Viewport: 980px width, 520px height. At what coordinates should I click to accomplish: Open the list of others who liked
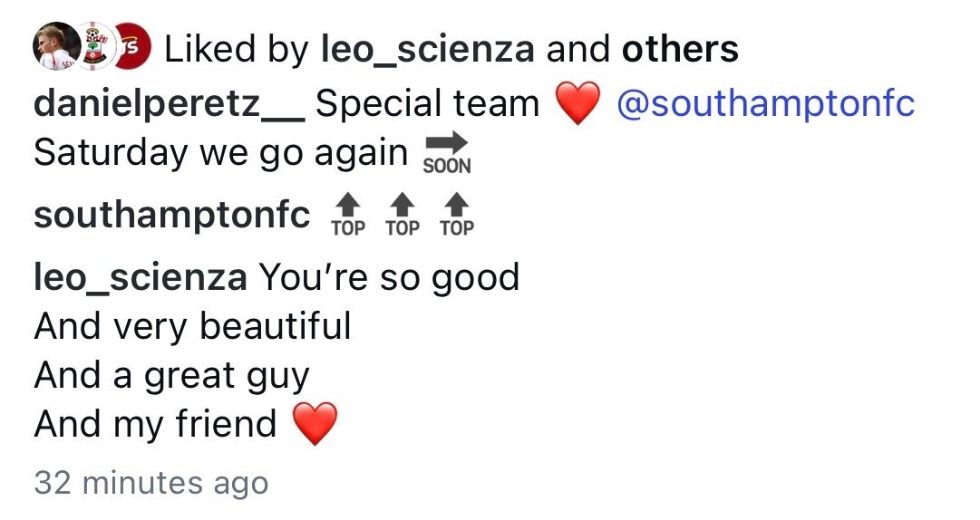679,49
